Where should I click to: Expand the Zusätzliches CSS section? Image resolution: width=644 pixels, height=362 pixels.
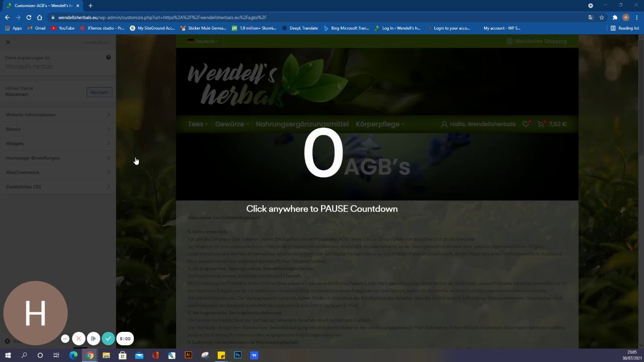(x=58, y=187)
